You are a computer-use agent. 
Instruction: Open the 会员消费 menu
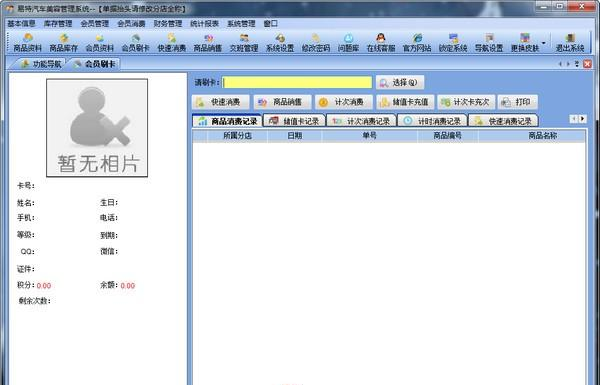point(131,23)
